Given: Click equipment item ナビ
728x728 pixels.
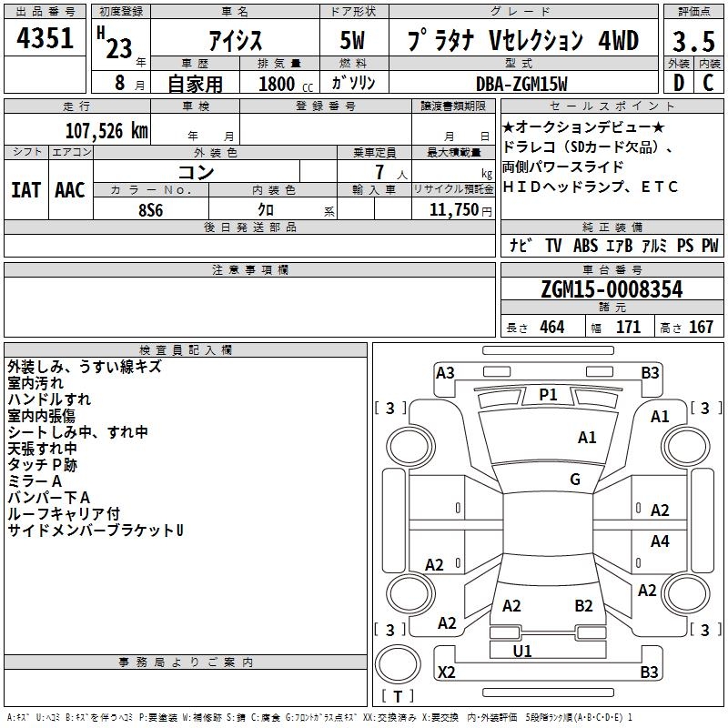Looking at the screenshot, I should pos(521,245).
